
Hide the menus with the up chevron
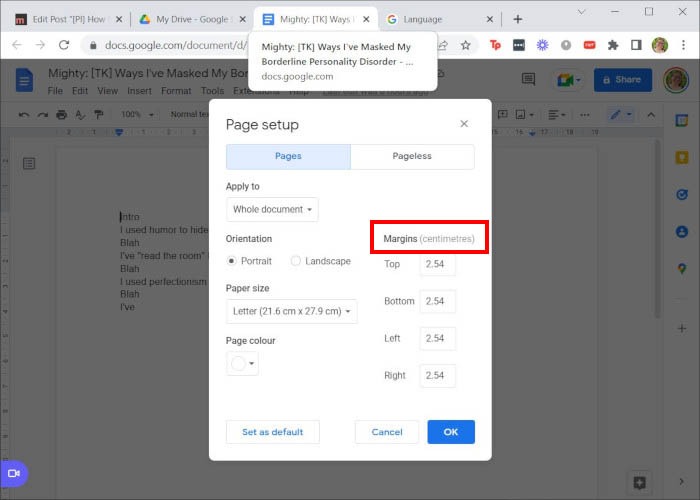(651, 115)
